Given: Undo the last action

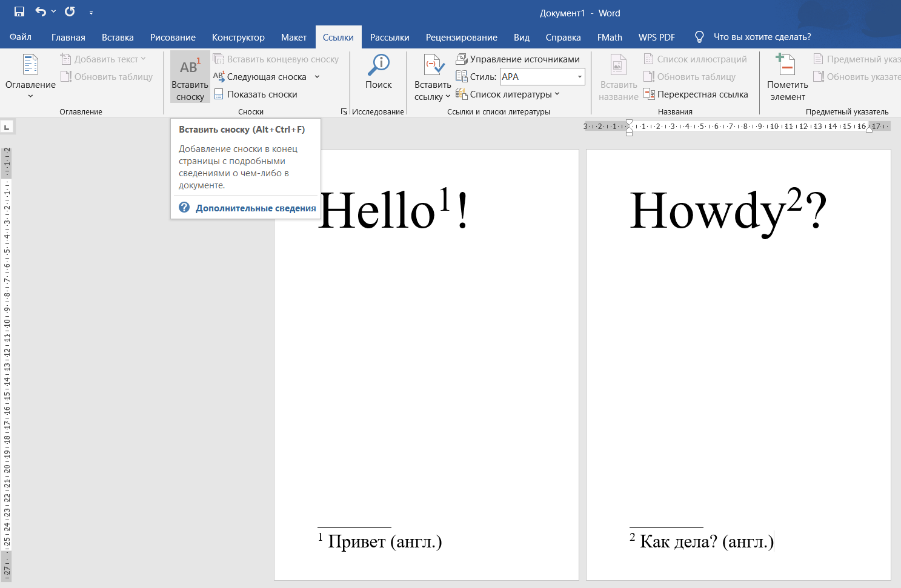Looking at the screenshot, I should (40, 12).
